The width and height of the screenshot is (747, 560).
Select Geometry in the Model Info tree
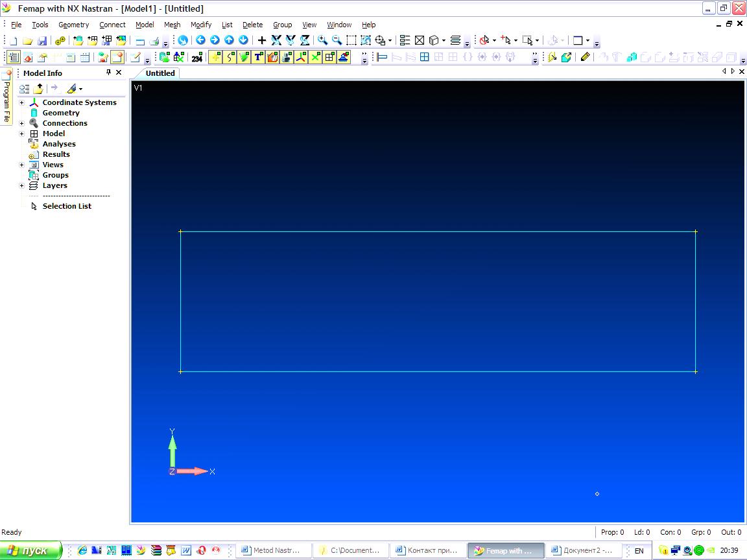pyautogui.click(x=61, y=113)
